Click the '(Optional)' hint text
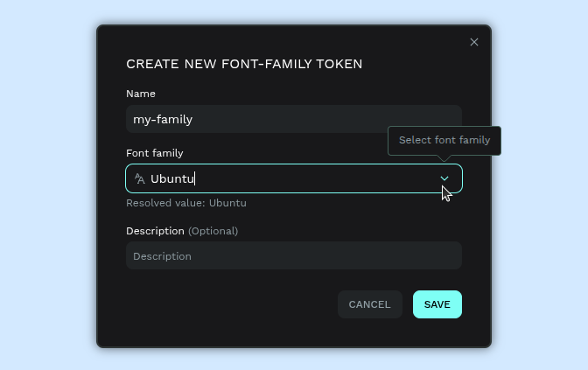 click(213, 231)
